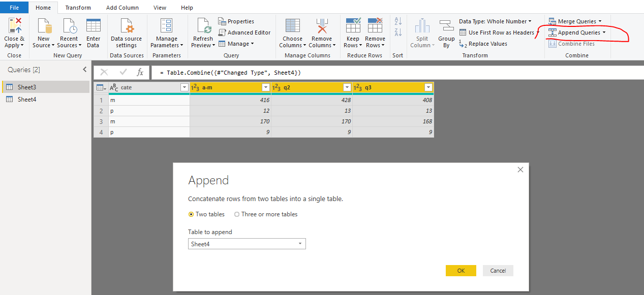This screenshot has width=644, height=295.
Task: Select the Sheet4 query
Action: pyautogui.click(x=46, y=100)
